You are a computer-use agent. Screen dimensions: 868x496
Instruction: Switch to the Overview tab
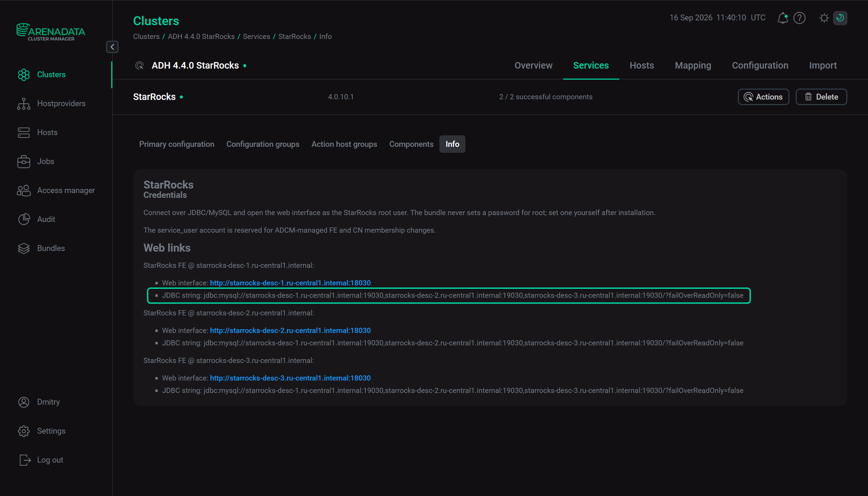coord(533,65)
